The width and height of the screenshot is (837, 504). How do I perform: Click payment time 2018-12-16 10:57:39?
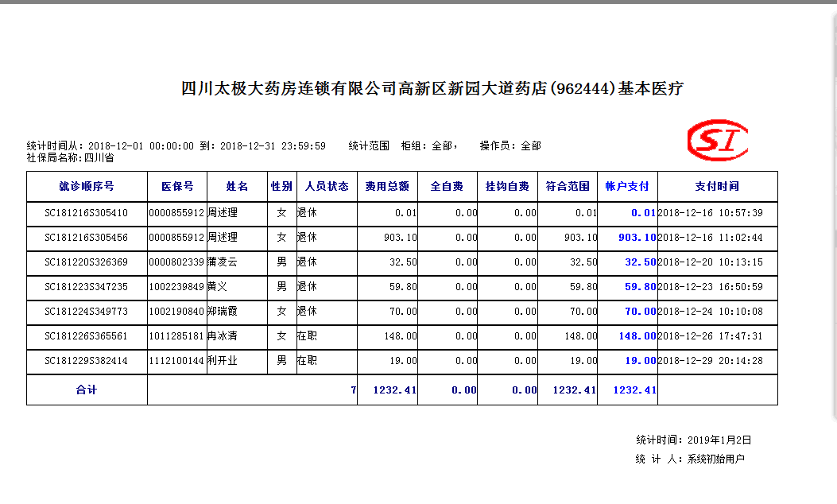pos(711,212)
